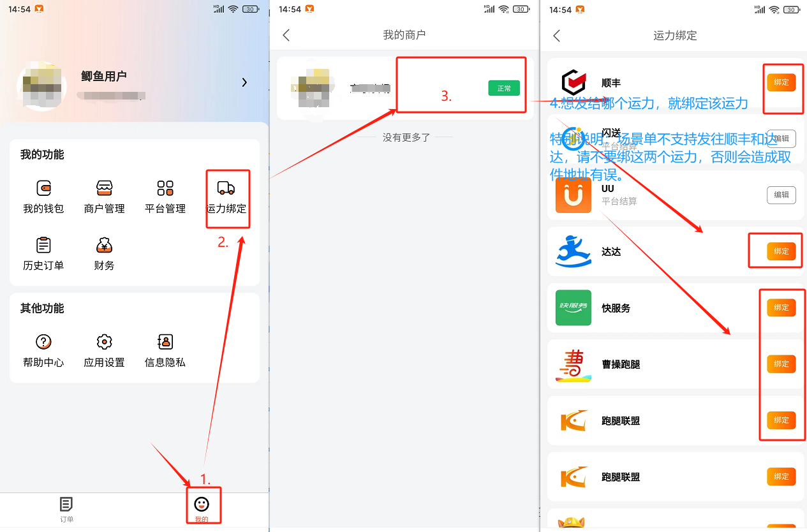This screenshot has height=532, width=807.
Task: Tap the 达达 carrier name
Action: (x=611, y=252)
